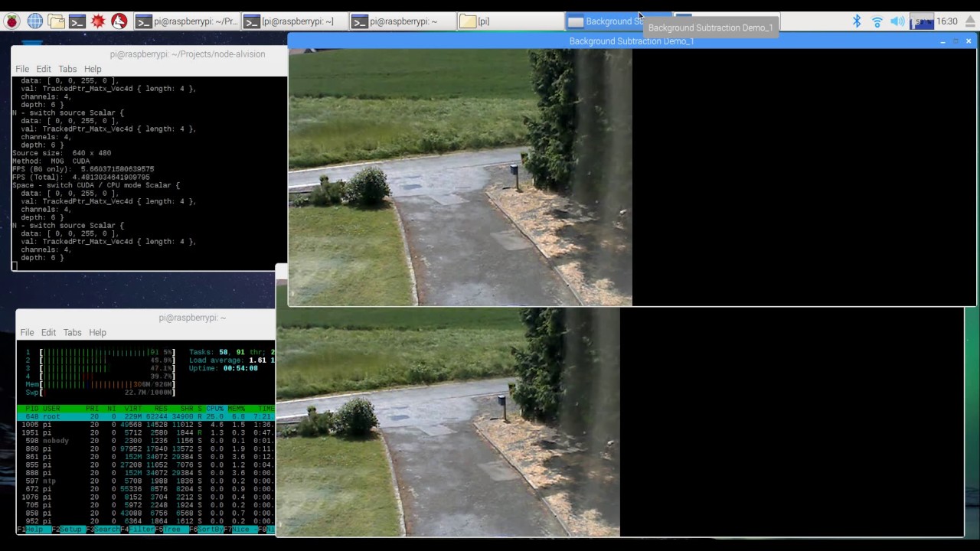Click htop F5 Tree function key
The width and height of the screenshot is (980, 551).
click(x=172, y=530)
